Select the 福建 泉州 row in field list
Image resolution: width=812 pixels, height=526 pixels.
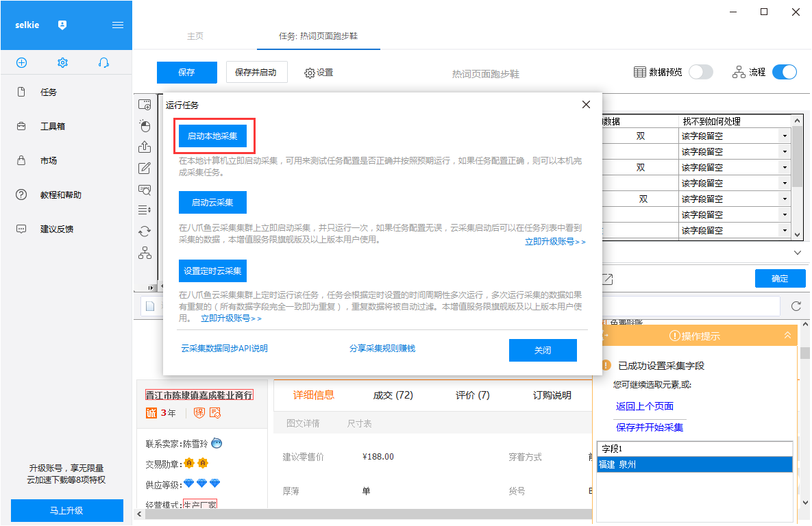coord(694,464)
